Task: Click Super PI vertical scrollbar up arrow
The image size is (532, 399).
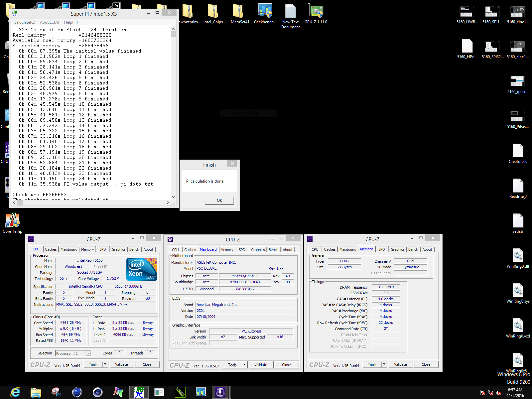Action: pos(173,29)
